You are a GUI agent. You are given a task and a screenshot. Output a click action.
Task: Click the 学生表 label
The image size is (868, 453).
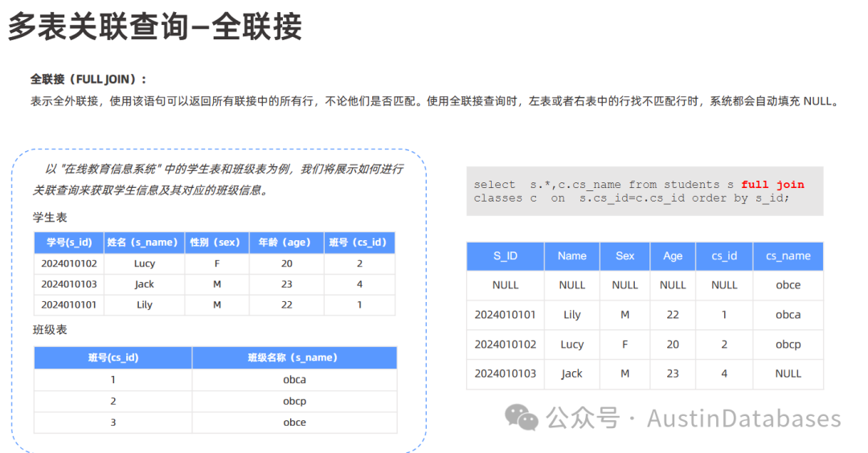click(50, 218)
